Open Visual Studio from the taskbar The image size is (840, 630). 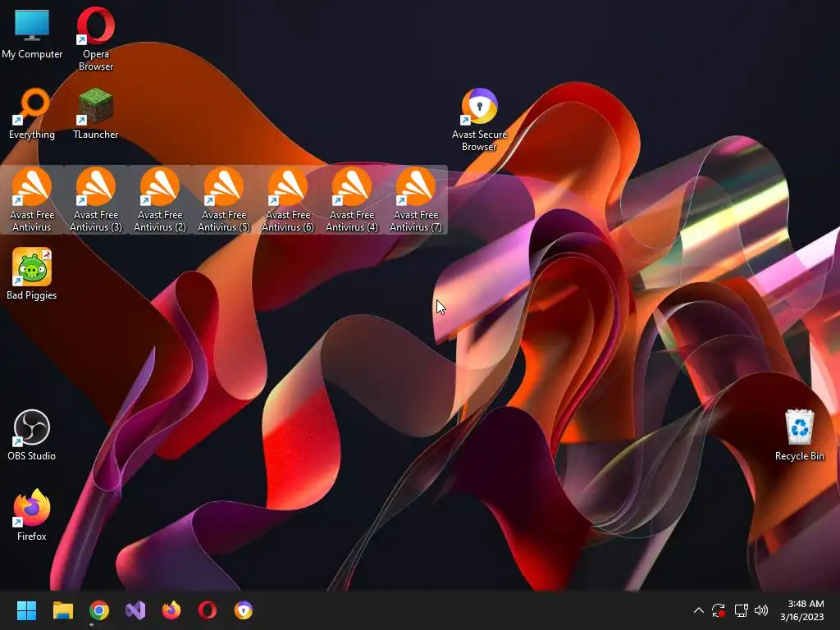[x=135, y=610]
